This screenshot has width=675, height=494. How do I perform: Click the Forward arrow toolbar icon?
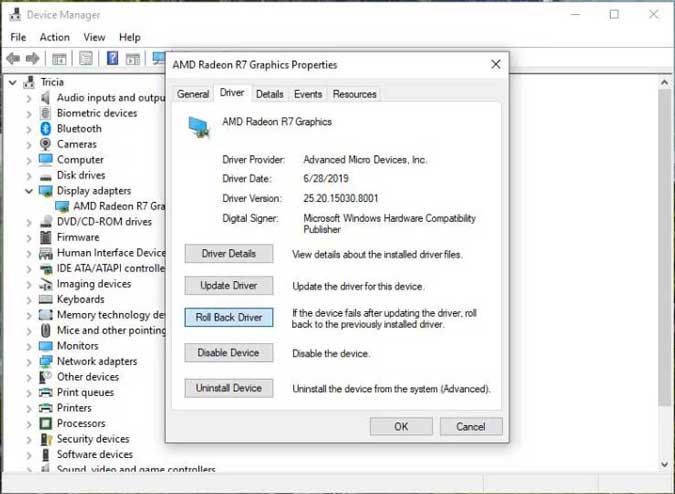tap(33, 58)
